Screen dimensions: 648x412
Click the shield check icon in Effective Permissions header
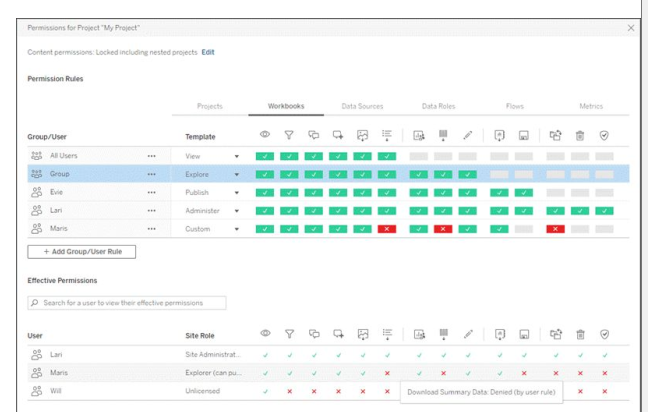click(x=605, y=334)
